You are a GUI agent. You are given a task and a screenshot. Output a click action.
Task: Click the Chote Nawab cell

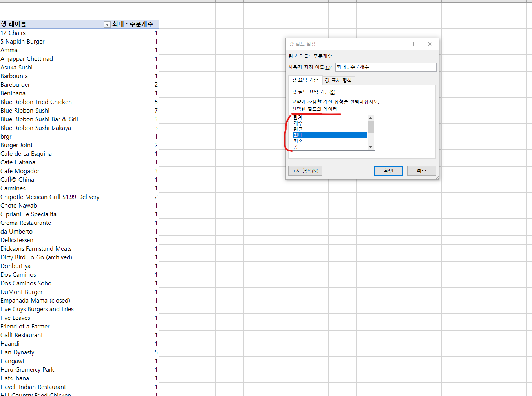pos(55,206)
